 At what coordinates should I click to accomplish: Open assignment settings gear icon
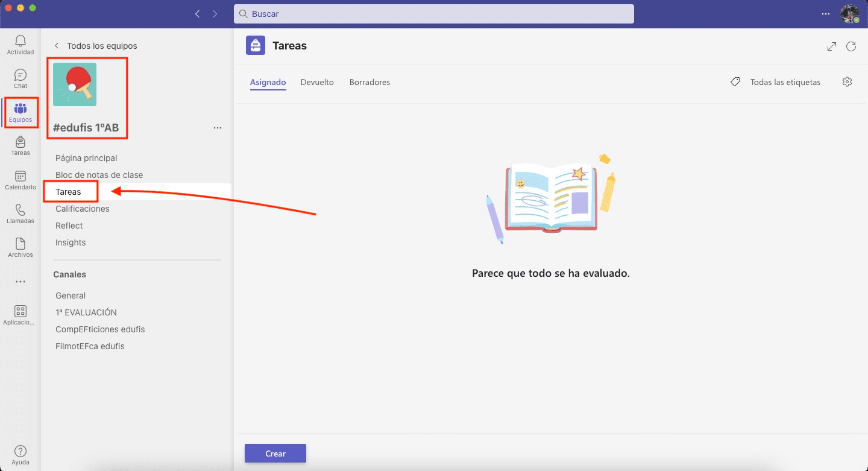(x=847, y=82)
